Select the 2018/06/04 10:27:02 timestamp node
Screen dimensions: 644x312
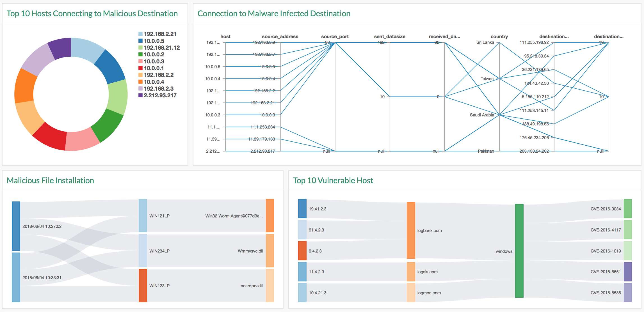(16, 226)
